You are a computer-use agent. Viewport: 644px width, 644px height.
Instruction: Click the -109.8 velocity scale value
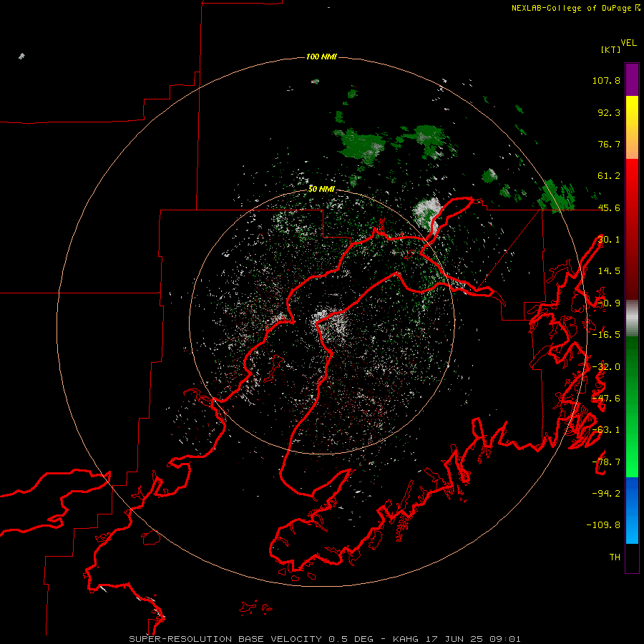[603, 525]
